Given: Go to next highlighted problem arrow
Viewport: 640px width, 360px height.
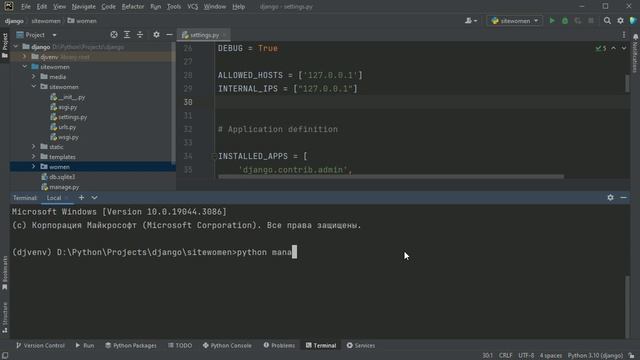Looking at the screenshot, I should pyautogui.click(x=624, y=48).
